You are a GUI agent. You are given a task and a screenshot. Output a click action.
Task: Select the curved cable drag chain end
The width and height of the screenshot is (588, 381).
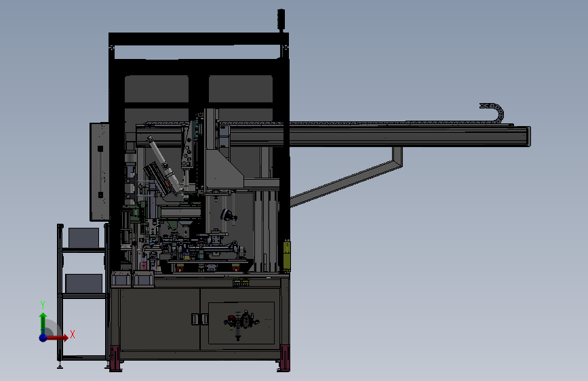493,113
